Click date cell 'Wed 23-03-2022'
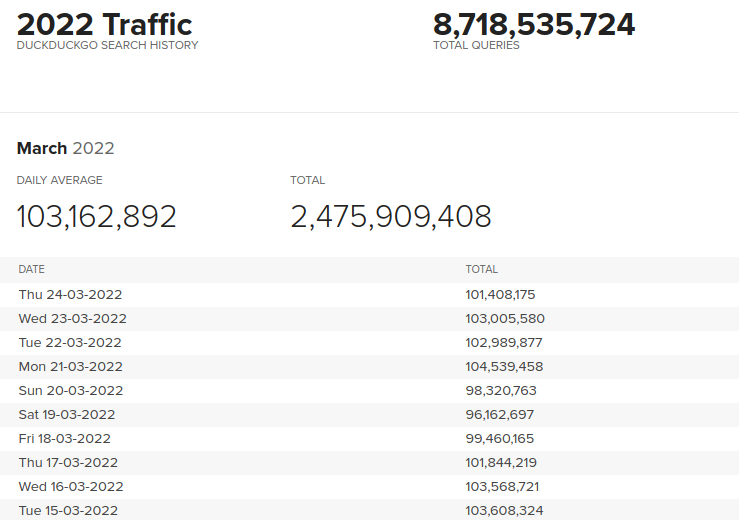The width and height of the screenshot is (745, 520). (73, 318)
